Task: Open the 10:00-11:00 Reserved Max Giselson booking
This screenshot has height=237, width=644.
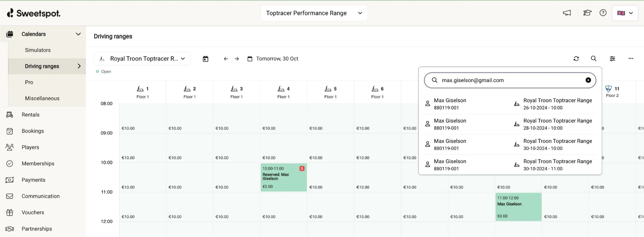Action: point(284,178)
